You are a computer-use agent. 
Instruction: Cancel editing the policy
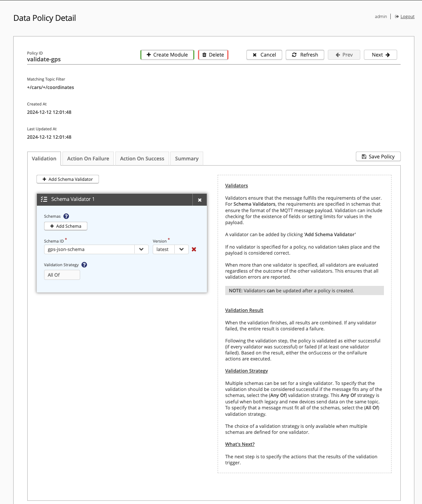pyautogui.click(x=264, y=55)
